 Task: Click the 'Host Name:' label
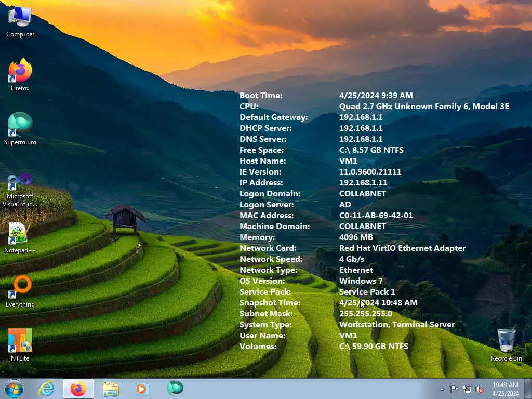point(262,161)
